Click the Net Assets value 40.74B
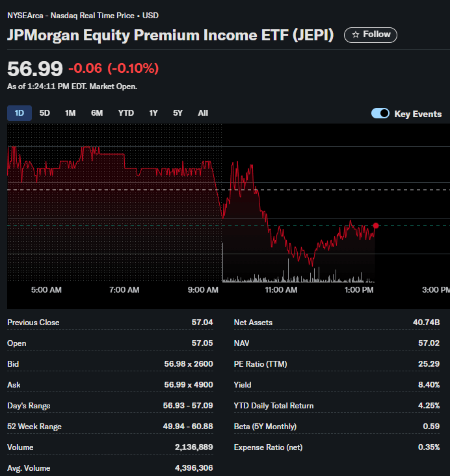This screenshot has width=450, height=476. click(427, 323)
